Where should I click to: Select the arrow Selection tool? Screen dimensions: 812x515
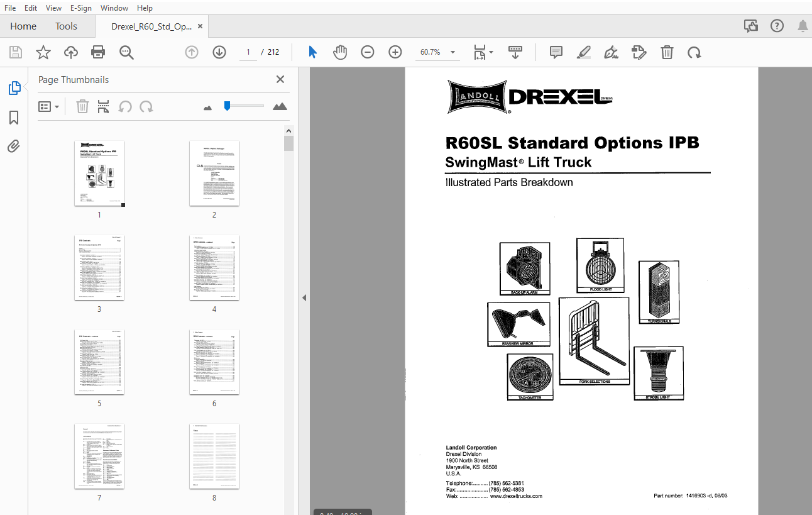pos(312,52)
